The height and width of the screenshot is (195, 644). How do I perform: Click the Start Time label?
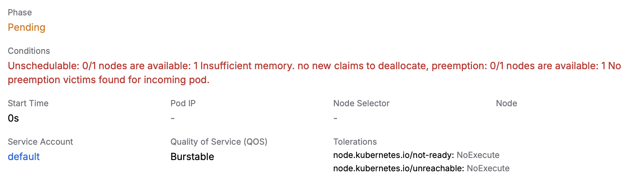coord(28,103)
